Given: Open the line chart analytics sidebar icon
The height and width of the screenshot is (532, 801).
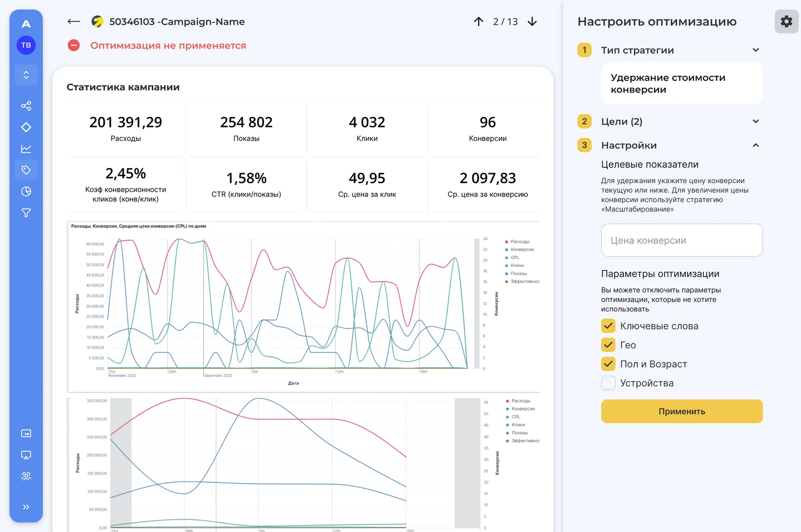Looking at the screenshot, I should click(x=26, y=149).
